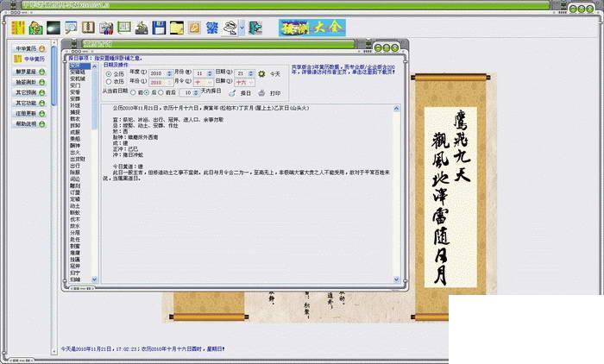Click the blue download link text at right
Image resolution: width=604 pixels, height=364 pixels.
[x=343, y=69]
